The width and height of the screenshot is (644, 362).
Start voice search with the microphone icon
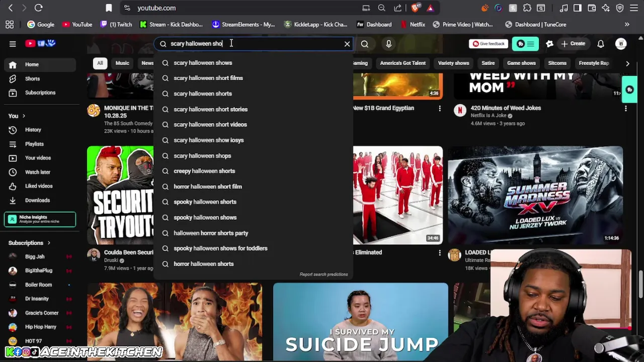click(x=388, y=44)
